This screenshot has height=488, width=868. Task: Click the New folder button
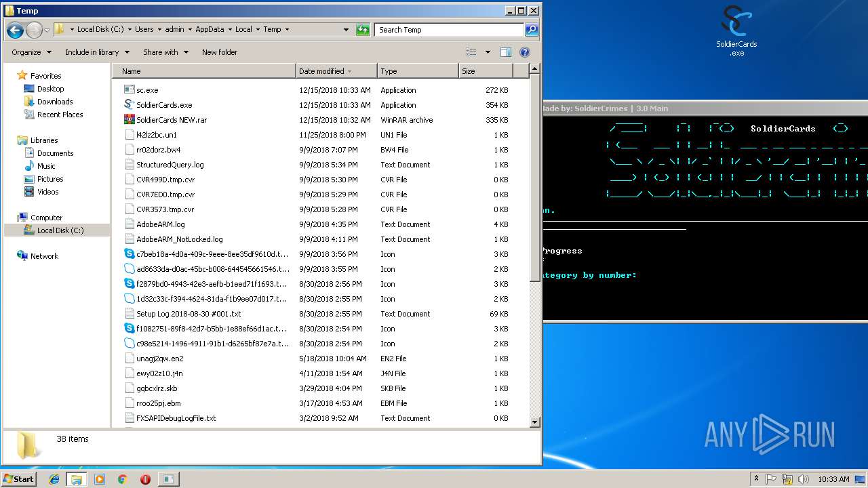click(220, 52)
